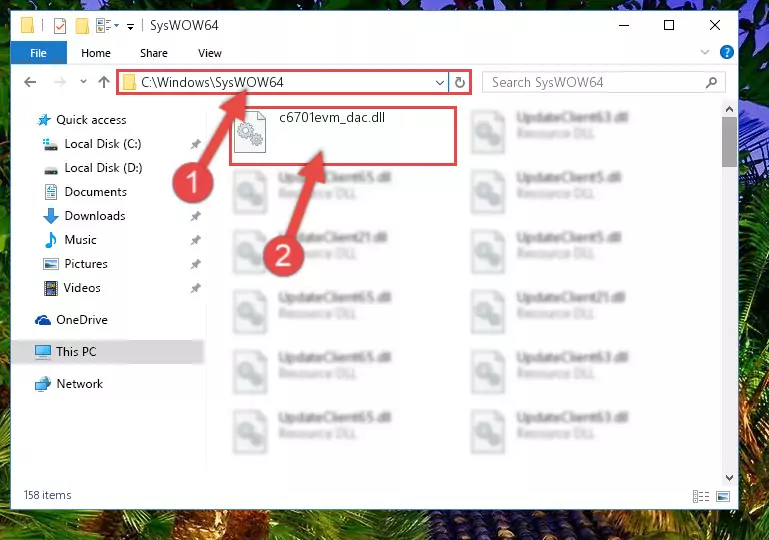
Task: Open Music in the navigation pane
Action: pyautogui.click(x=80, y=240)
